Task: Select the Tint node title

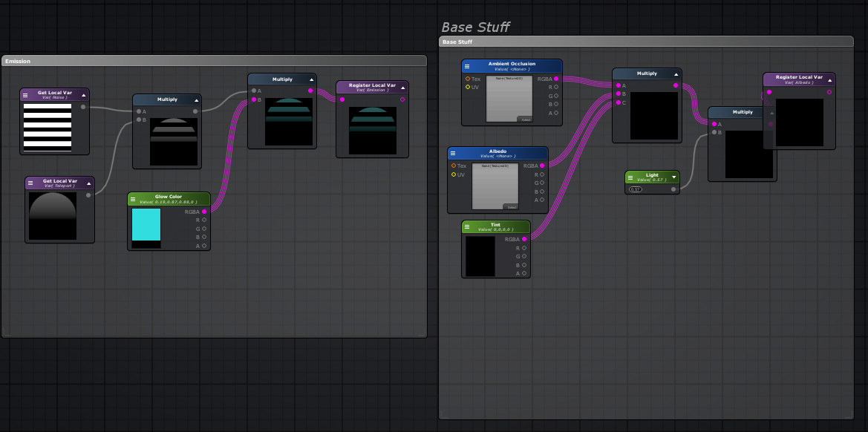Action: (495, 225)
